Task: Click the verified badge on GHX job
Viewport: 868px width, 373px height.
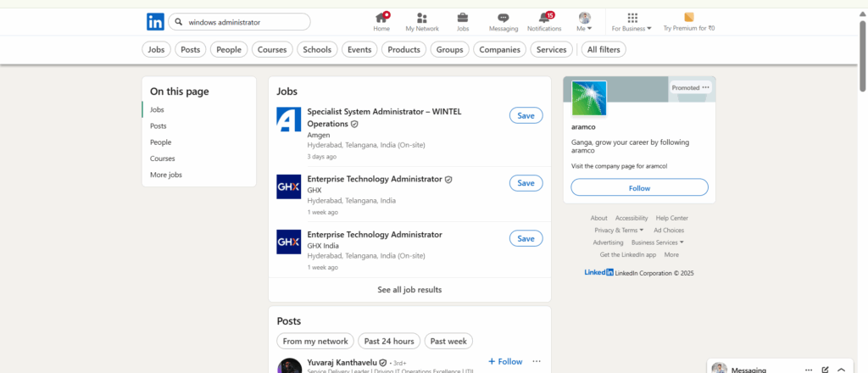Action: (449, 180)
